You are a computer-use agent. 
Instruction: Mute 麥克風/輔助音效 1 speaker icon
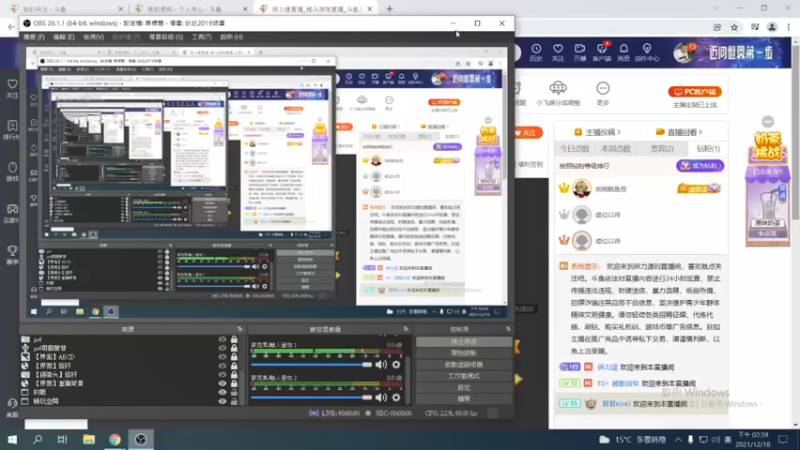pos(381,365)
